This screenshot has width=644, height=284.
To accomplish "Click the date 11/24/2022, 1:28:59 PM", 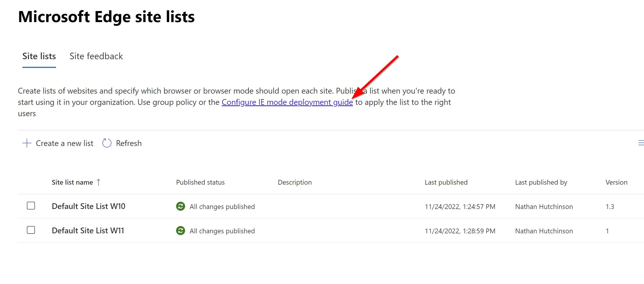I will coord(460,231).
